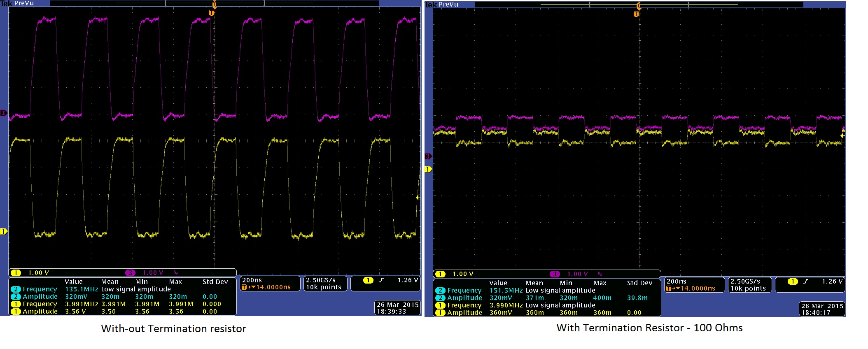Viewport: 868px width, 349px height.
Task: Click the magenta channel 3 badge on left scope
Action: (131, 273)
